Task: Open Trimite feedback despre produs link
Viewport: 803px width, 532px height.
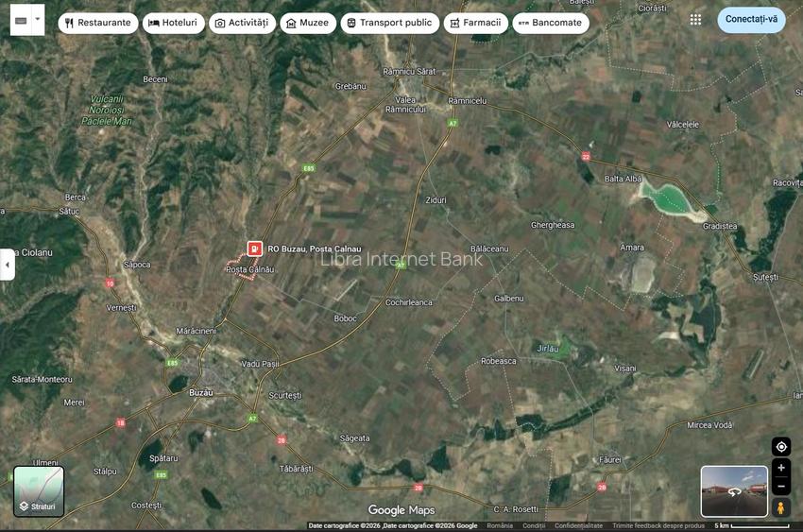Action: pyautogui.click(x=658, y=525)
